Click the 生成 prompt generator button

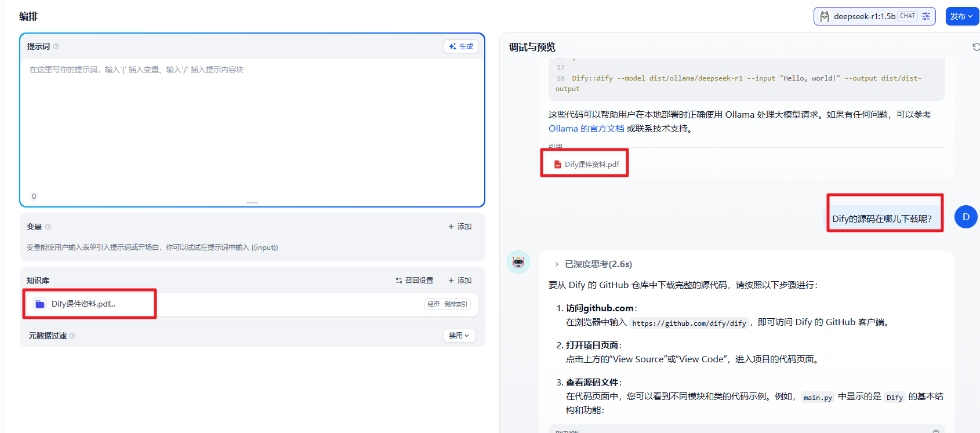[x=461, y=46]
